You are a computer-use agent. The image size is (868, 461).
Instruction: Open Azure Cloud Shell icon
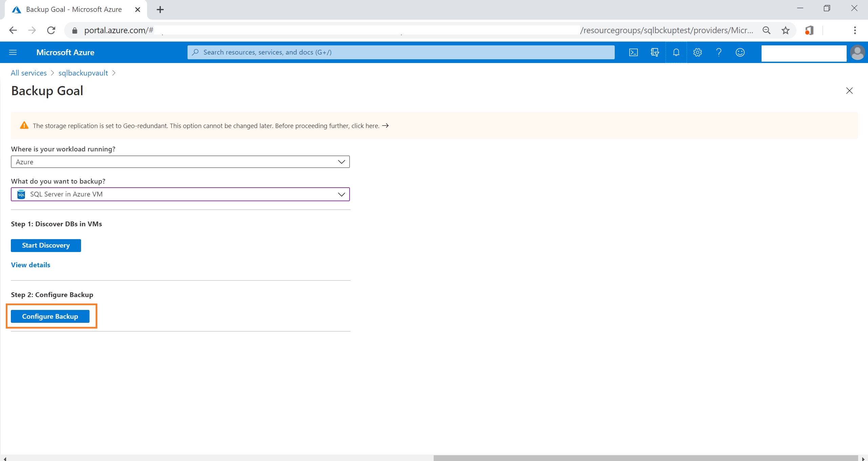pos(633,52)
